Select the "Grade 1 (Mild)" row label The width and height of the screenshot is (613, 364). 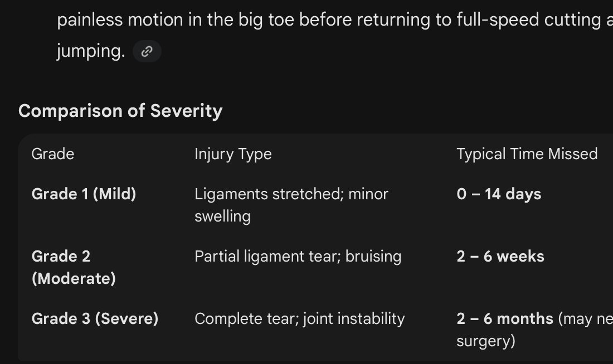tap(84, 194)
